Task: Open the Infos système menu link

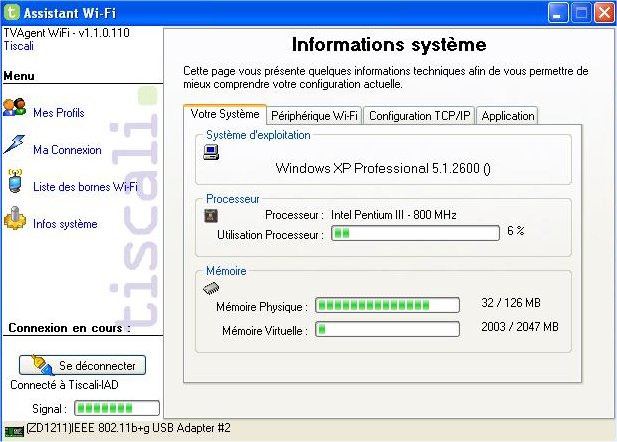Action: point(65,224)
